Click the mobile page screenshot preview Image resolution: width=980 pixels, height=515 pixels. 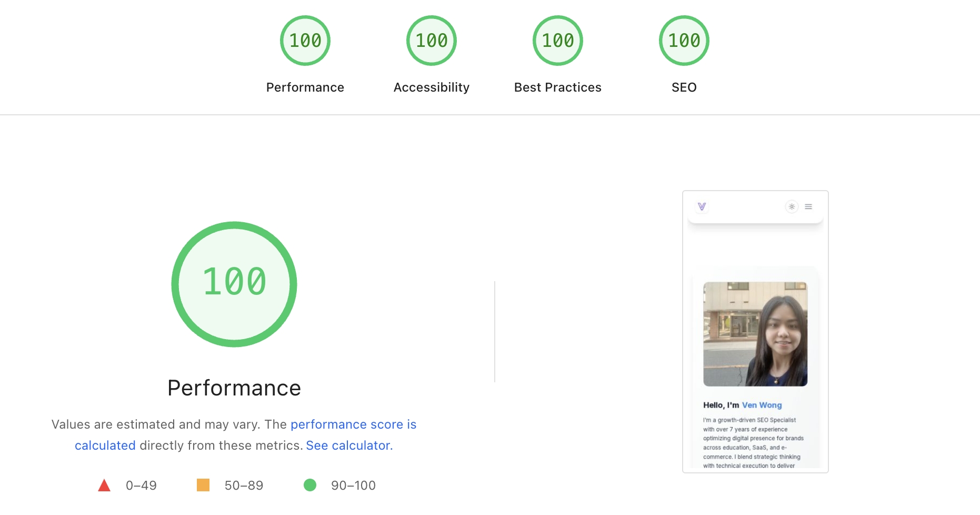click(755, 331)
